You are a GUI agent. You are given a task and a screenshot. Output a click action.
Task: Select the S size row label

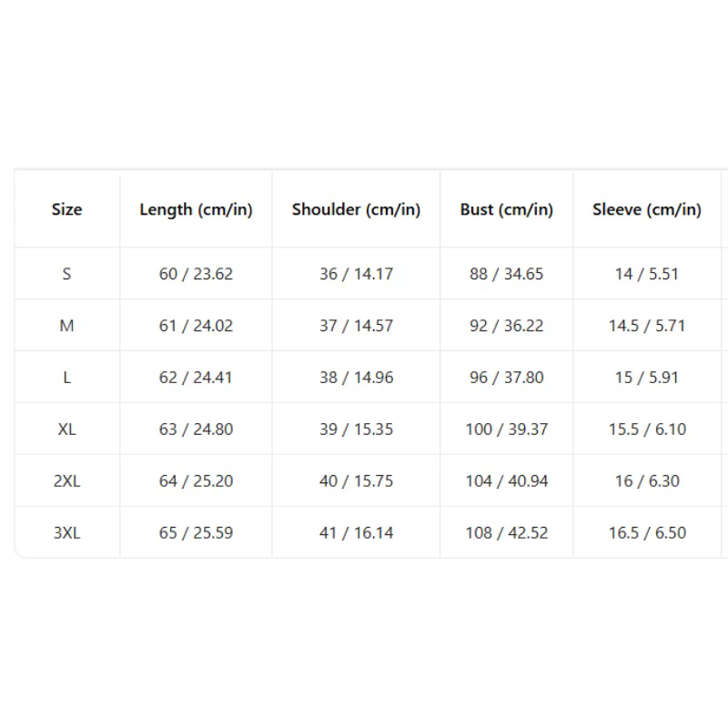[x=66, y=274]
